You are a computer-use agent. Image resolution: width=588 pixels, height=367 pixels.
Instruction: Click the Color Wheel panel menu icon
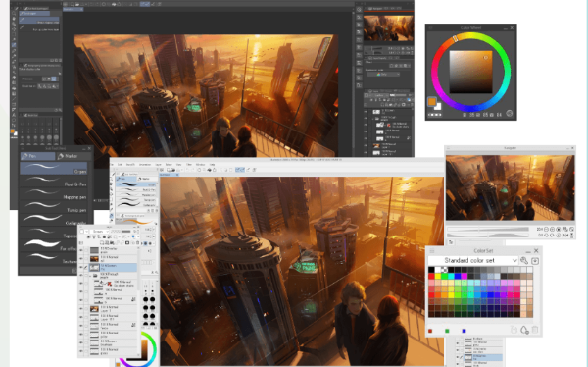pos(430,28)
